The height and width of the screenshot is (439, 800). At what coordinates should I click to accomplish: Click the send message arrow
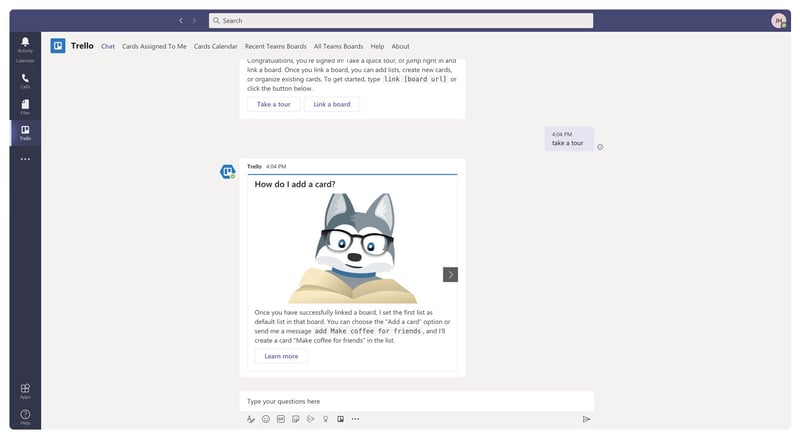coord(586,419)
